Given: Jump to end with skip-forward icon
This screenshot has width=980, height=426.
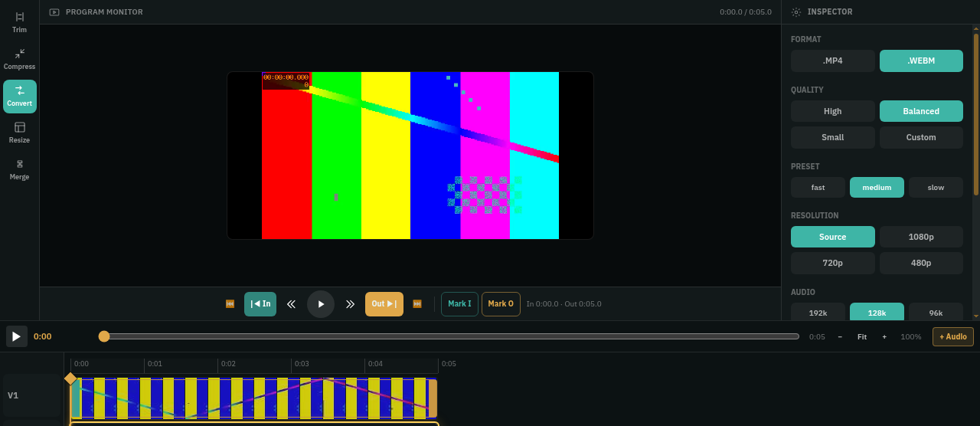Looking at the screenshot, I should [x=417, y=304].
